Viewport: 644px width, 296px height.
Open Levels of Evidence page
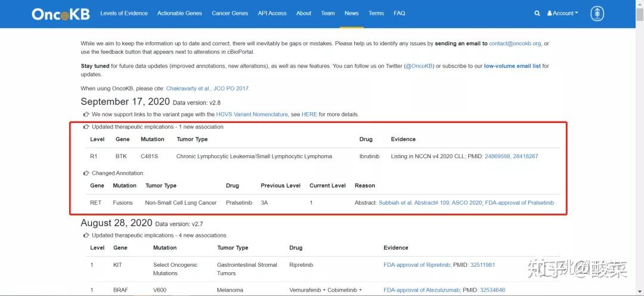tap(124, 13)
